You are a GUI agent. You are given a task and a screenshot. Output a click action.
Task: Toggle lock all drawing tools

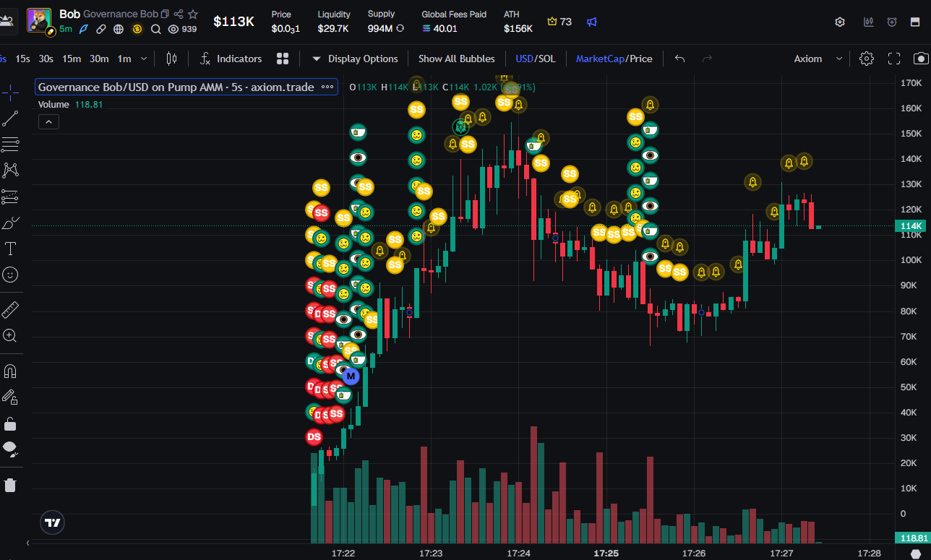(x=10, y=423)
